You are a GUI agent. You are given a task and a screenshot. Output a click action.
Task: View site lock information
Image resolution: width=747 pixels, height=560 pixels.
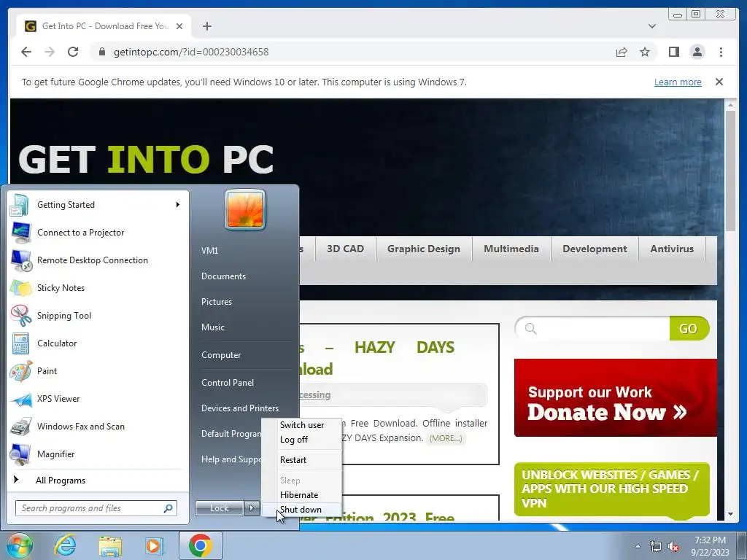[102, 52]
